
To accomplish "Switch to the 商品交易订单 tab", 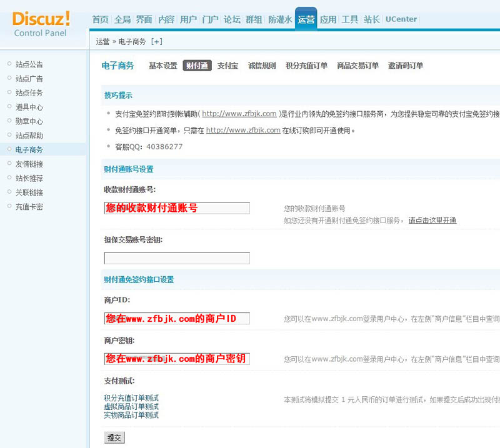I will 357,66.
